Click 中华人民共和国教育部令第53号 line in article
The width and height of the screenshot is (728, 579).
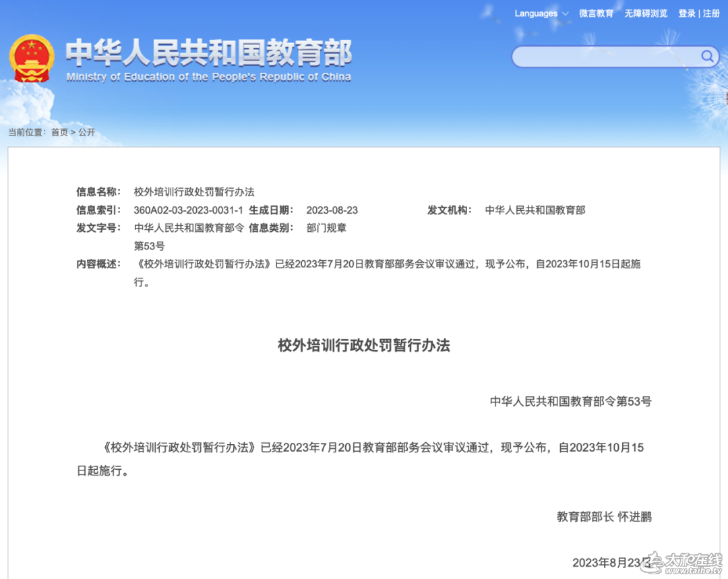[571, 402]
